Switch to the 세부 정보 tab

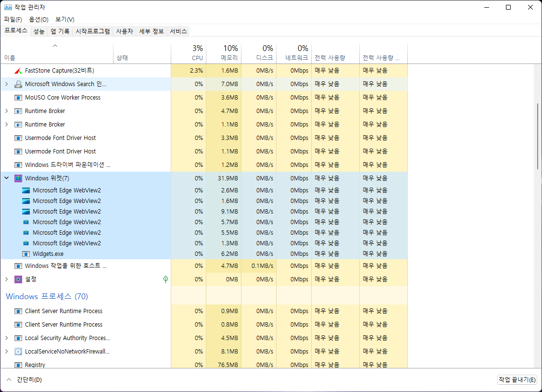point(151,31)
